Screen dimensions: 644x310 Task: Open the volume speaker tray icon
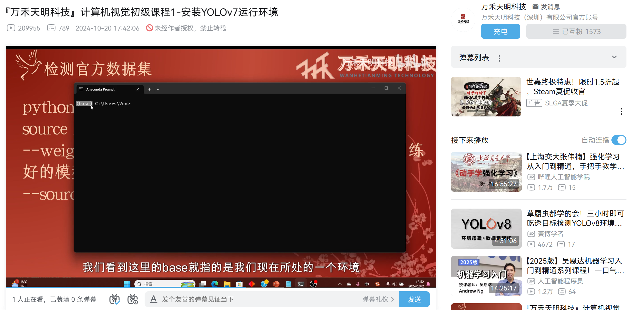[394, 284]
